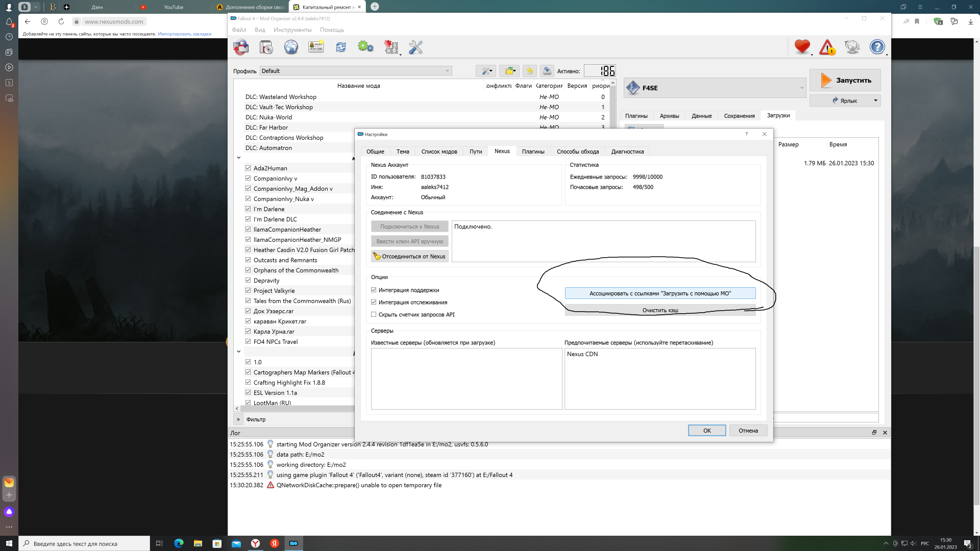Click the Install Mod from archive icon
This screenshot has width=980, height=551.
coord(266,47)
